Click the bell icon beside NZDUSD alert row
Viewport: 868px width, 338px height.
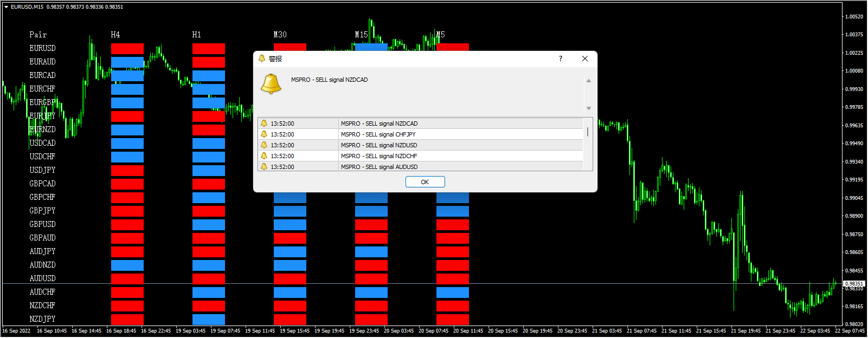(264, 145)
